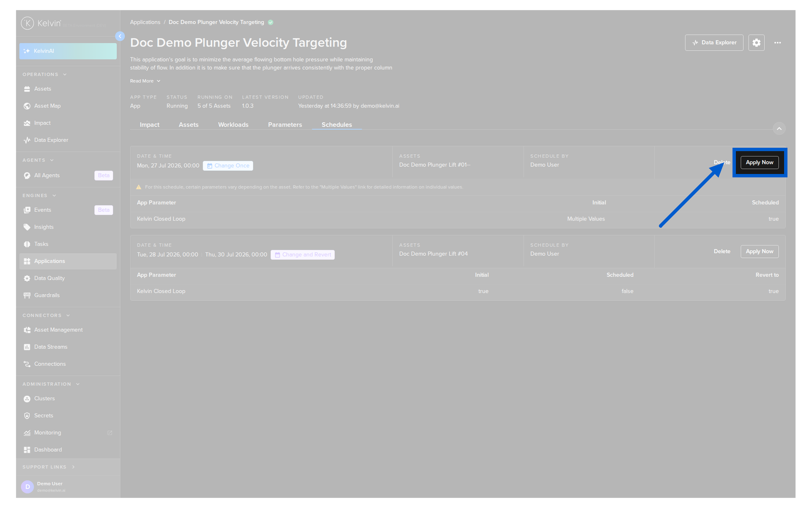The width and height of the screenshot is (812, 508).
Task: Select the Schedules tab
Action: [337, 125]
